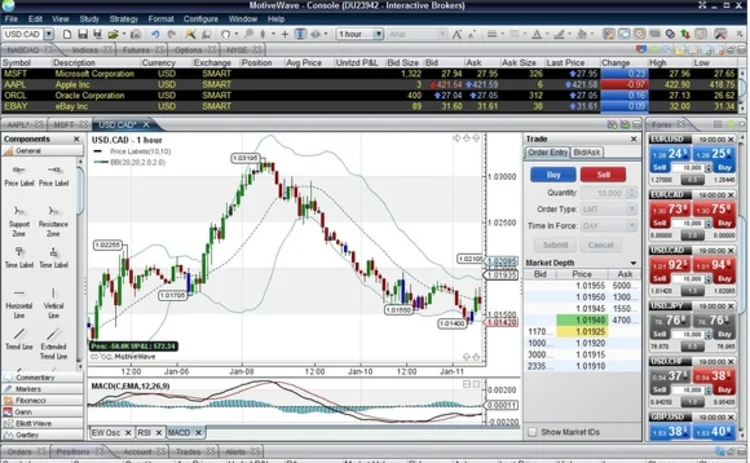The width and height of the screenshot is (750, 463).
Task: Expand the Elliott Wave components section
Action: [x=42, y=424]
